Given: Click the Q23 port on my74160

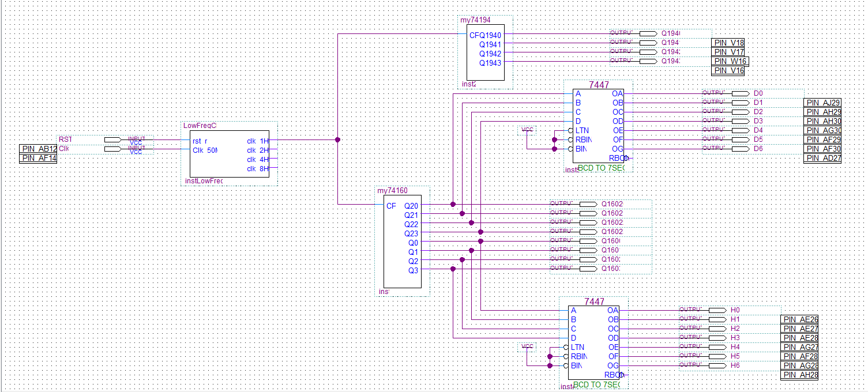Looking at the screenshot, I should [x=411, y=233].
